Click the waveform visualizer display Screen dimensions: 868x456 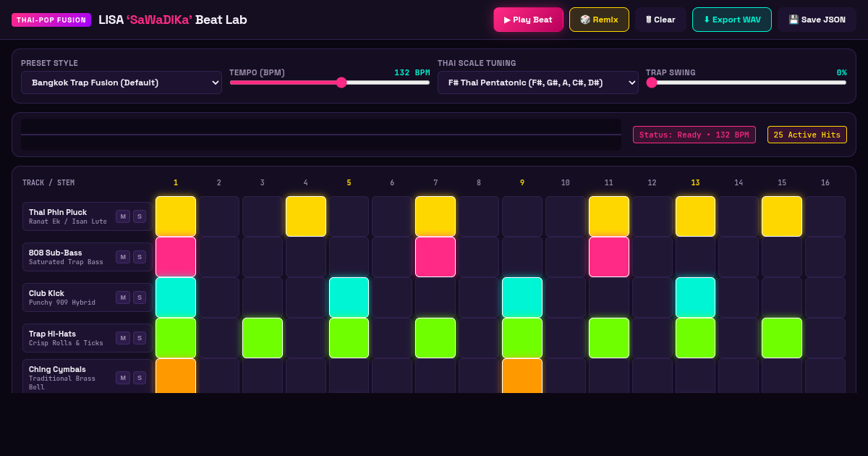pos(321,135)
